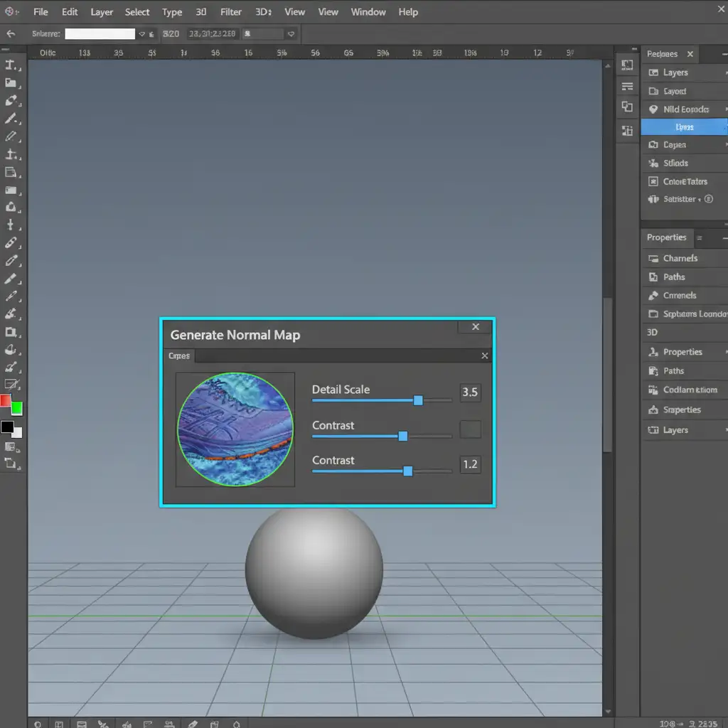Open the Window menu
The image size is (728, 728).
pyautogui.click(x=368, y=12)
